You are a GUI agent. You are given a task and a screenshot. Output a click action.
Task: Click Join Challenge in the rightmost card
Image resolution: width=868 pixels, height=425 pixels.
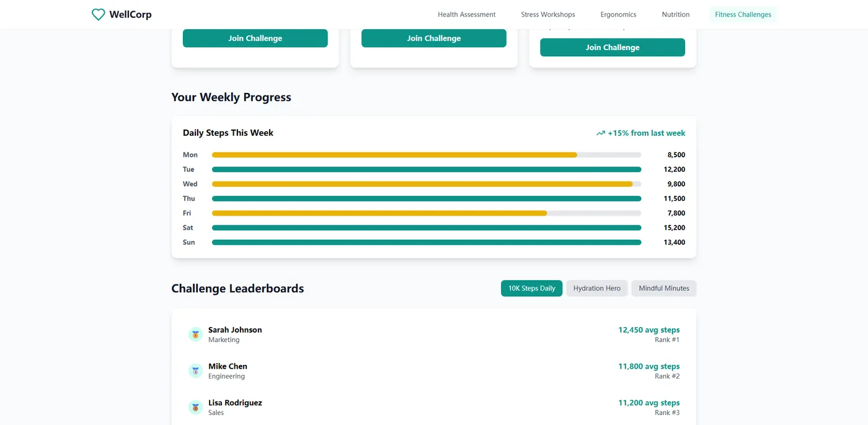[613, 47]
